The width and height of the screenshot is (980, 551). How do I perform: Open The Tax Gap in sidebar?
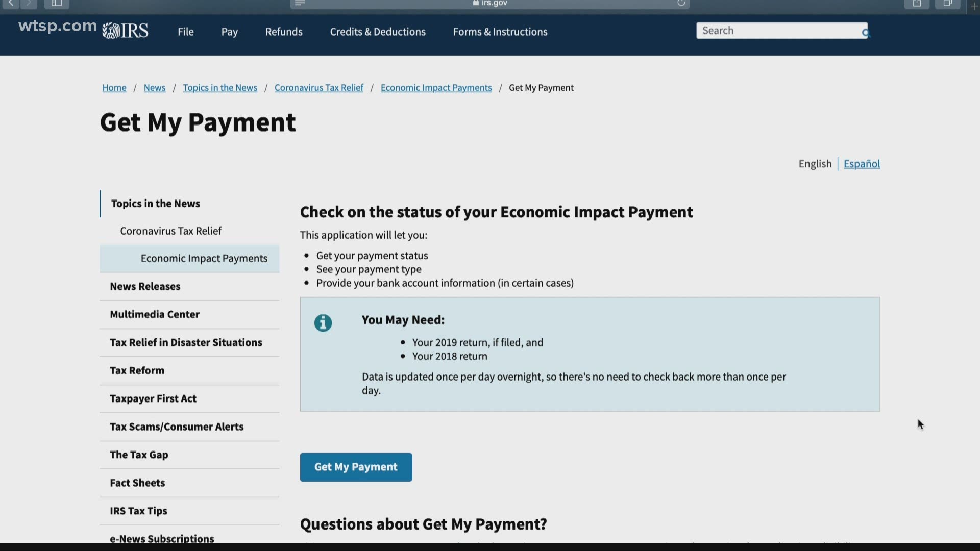tap(139, 455)
